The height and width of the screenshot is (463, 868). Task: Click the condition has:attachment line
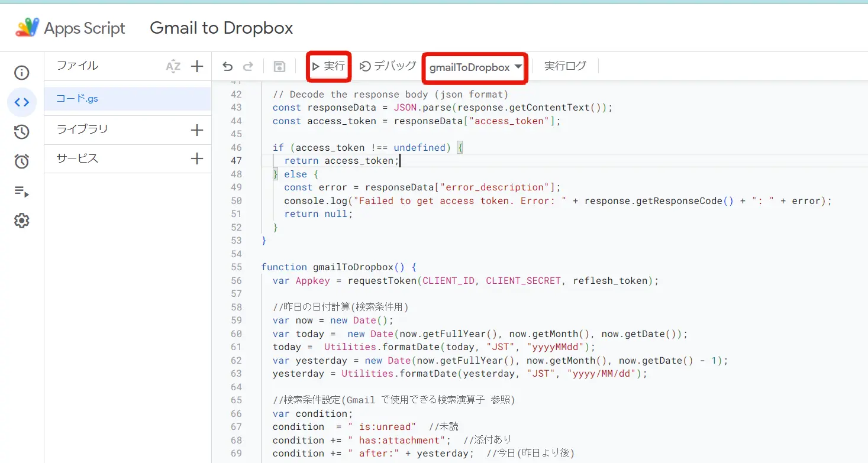tap(392, 441)
